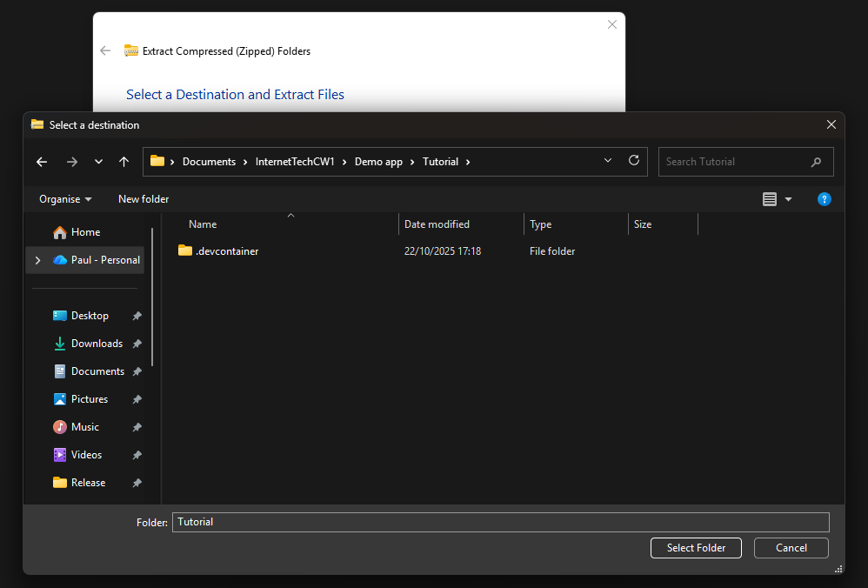
Task: Open the view options dropdown arrow
Action: tap(788, 199)
